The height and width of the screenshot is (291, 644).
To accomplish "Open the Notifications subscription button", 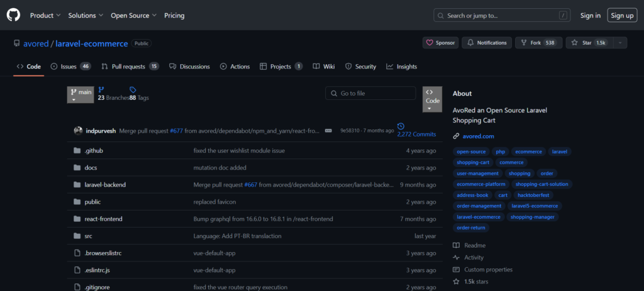I will pyautogui.click(x=487, y=43).
